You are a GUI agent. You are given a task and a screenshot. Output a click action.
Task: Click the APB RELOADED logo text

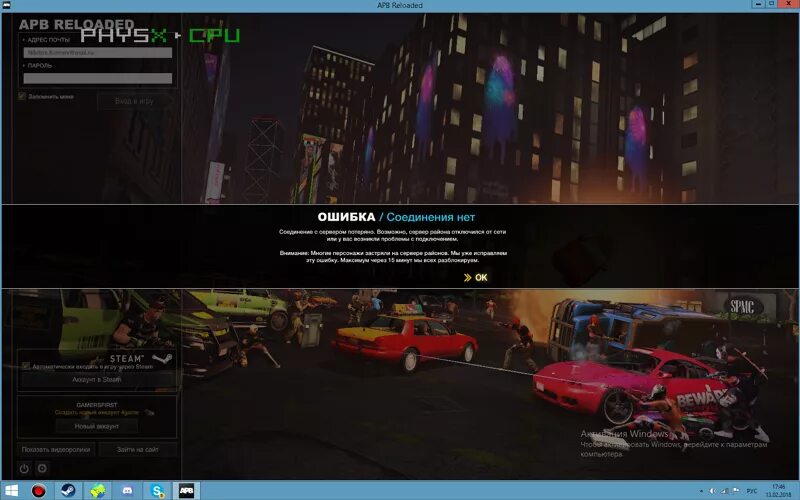(77, 24)
